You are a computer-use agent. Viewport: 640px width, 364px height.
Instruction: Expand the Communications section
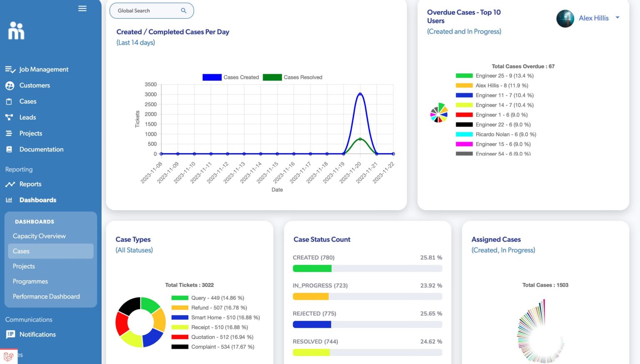click(x=28, y=319)
